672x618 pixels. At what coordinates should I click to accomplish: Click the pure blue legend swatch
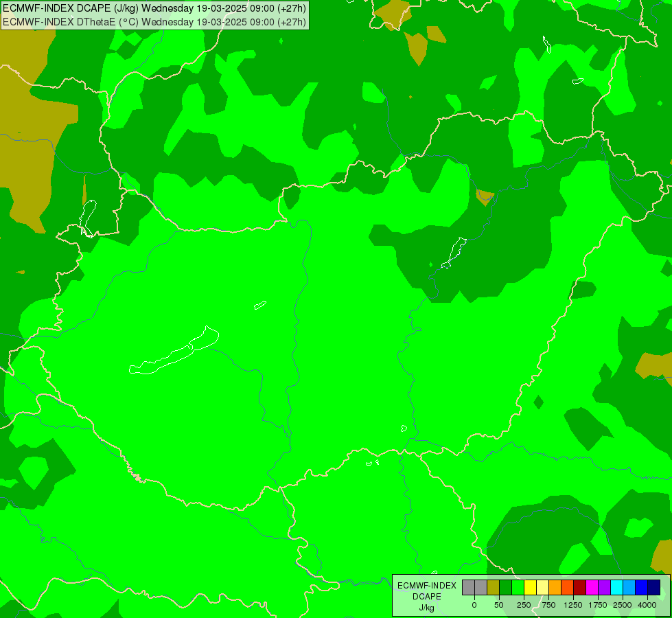coord(642,588)
